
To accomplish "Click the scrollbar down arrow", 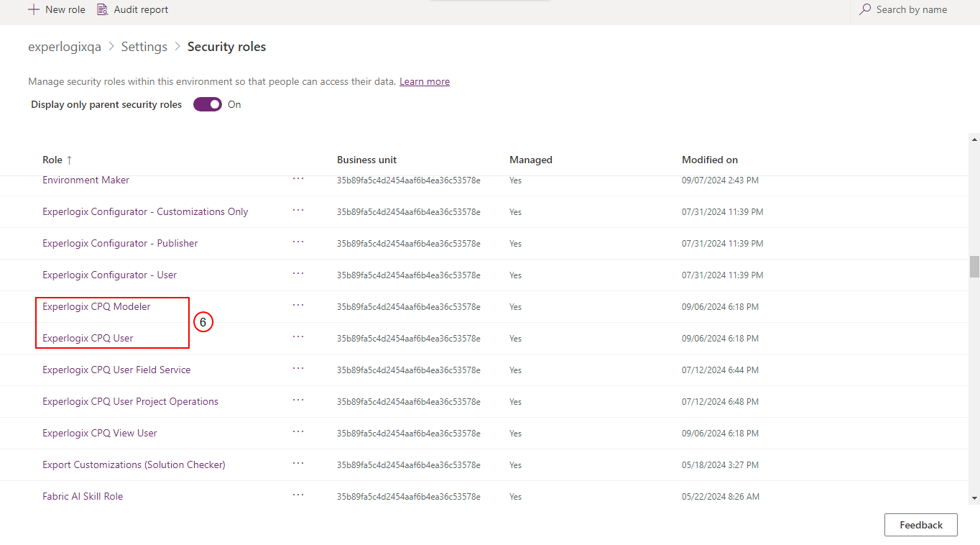I will click(974, 498).
